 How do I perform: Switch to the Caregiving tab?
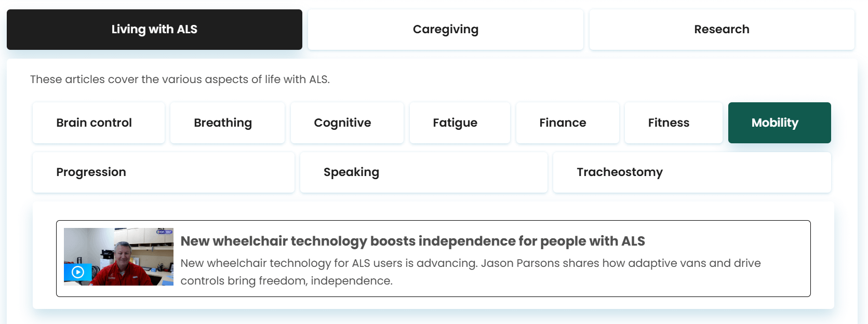[x=445, y=29]
